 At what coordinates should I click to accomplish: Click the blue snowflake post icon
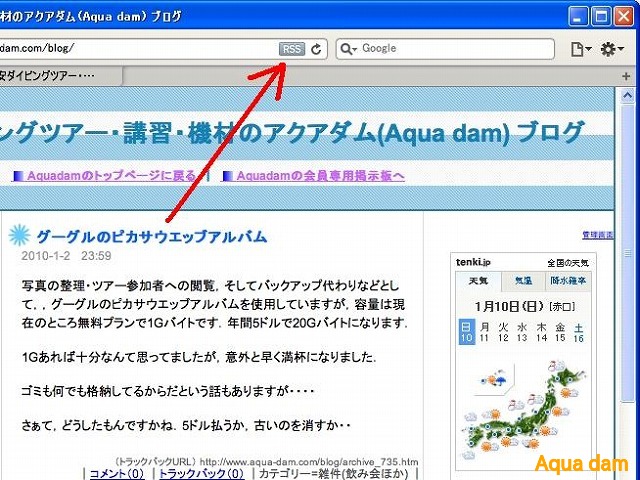click(19, 235)
